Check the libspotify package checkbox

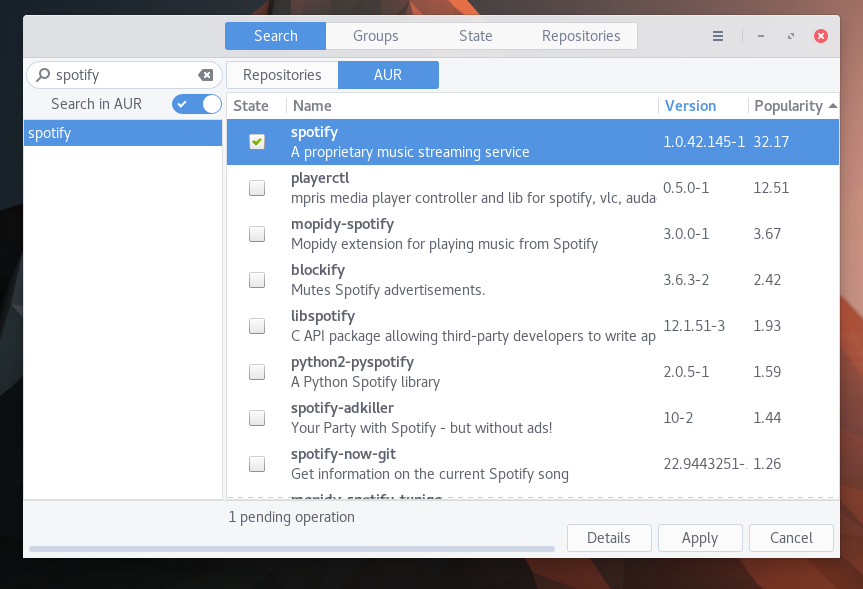(x=257, y=326)
